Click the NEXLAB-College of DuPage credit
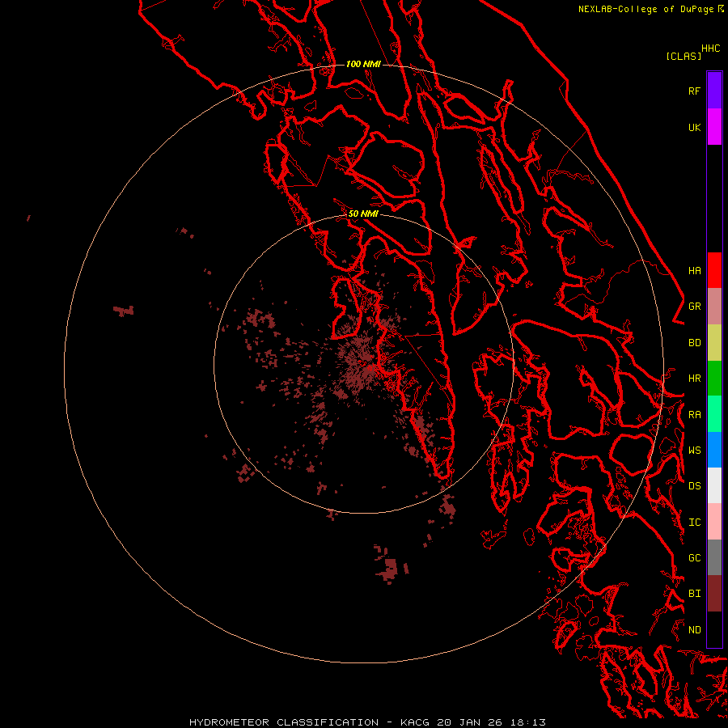 click(x=647, y=9)
